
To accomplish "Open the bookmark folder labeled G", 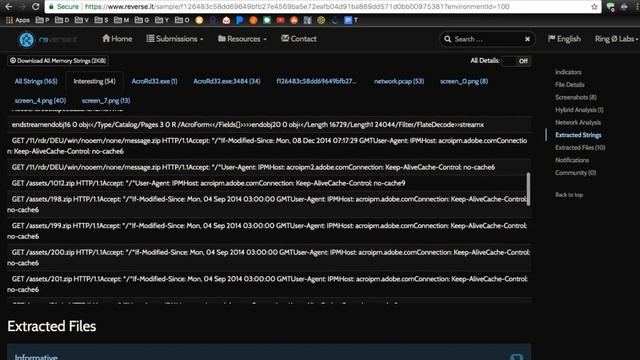I will (142, 20).
